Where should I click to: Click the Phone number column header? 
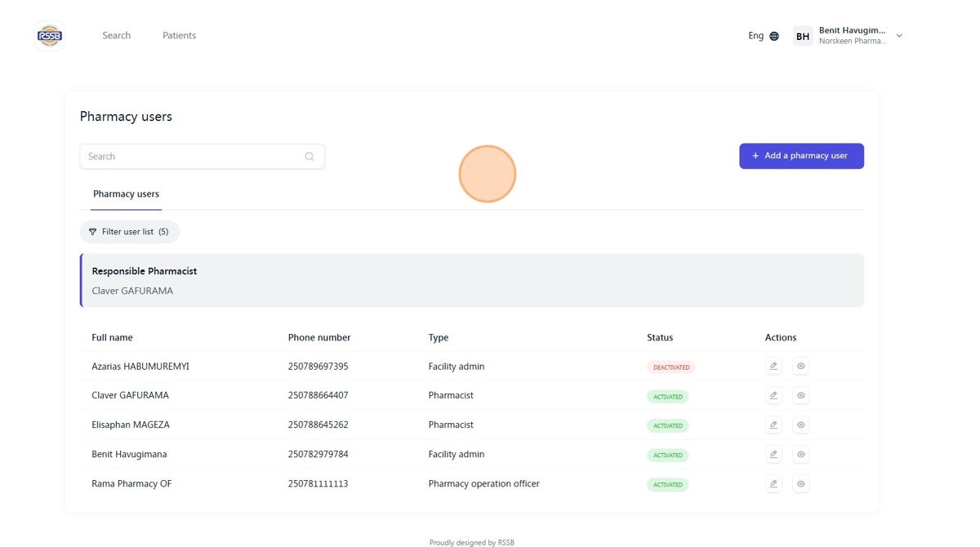[x=319, y=337]
